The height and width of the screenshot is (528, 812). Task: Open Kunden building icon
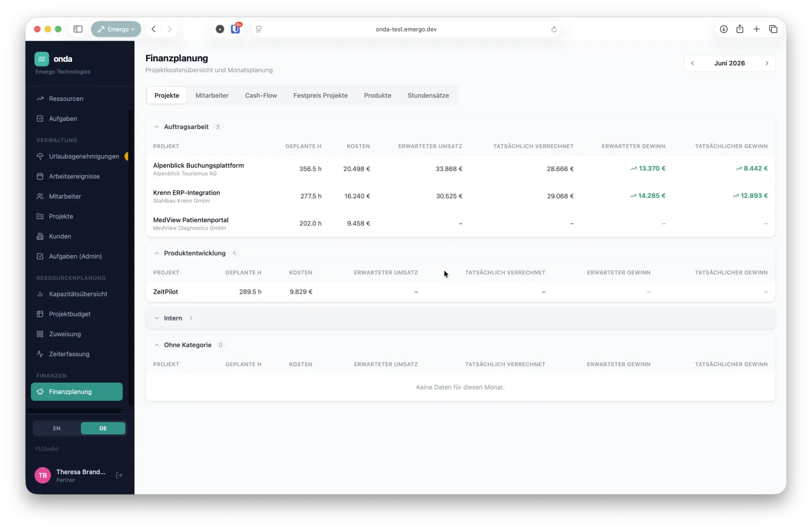click(40, 236)
